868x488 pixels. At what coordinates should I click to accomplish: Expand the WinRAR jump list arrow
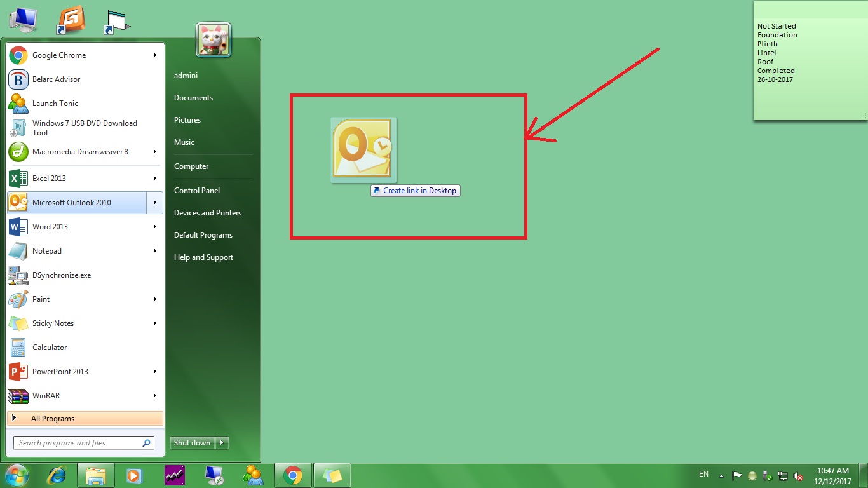click(155, 396)
